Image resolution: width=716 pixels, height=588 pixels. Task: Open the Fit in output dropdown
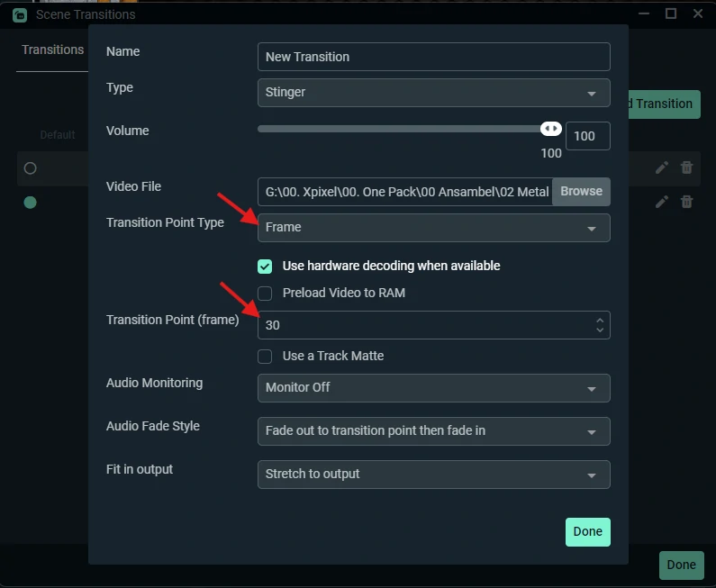434,475
